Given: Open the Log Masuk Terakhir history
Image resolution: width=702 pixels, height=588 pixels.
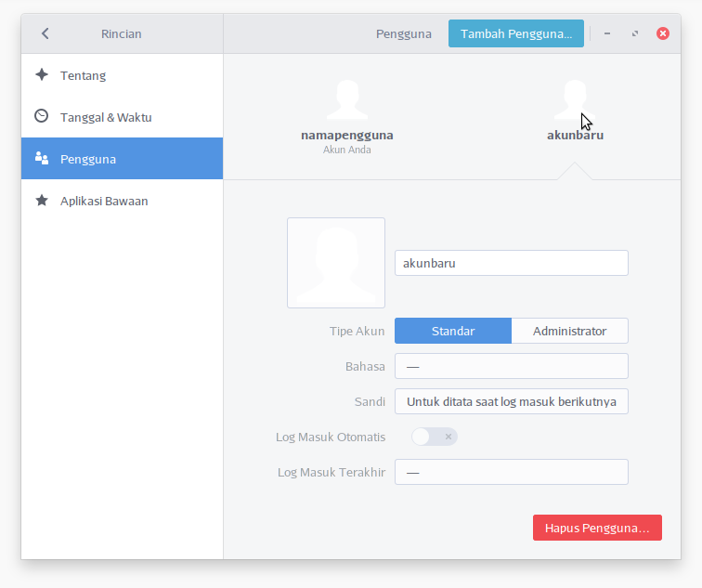Looking at the screenshot, I should [x=511, y=472].
